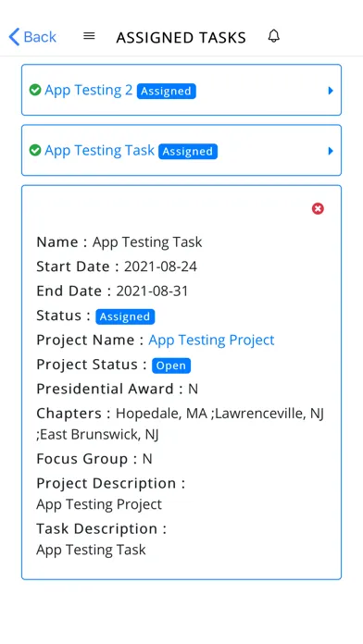Tap the Name App Testing Task line
Screen dimensions: 363x644
point(119,241)
